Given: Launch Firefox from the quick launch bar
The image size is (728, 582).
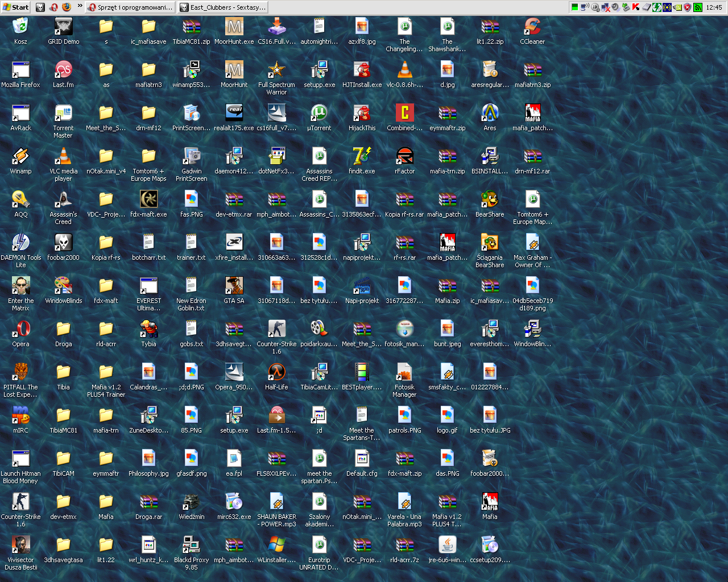Looking at the screenshot, I should (67, 7).
